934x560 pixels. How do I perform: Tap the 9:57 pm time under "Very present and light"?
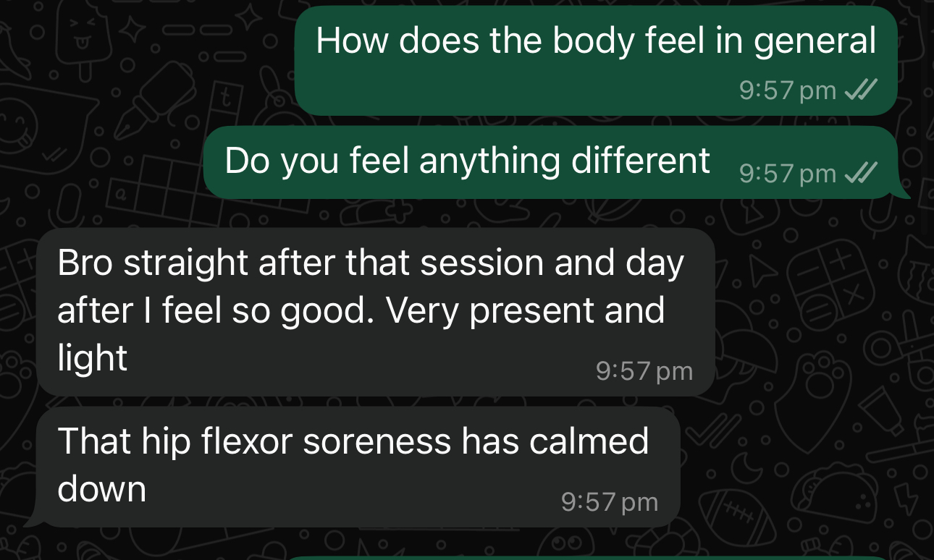[x=644, y=371]
